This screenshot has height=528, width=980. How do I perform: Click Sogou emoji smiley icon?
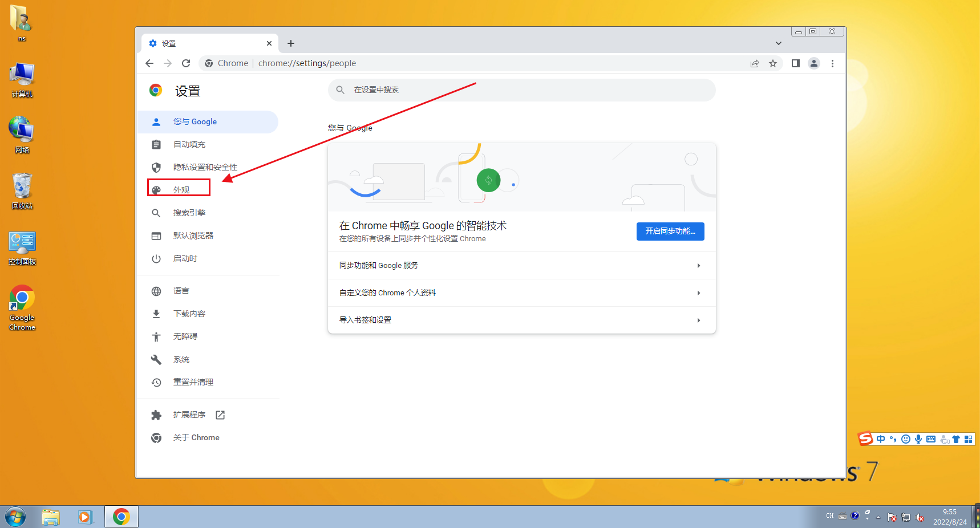906,439
